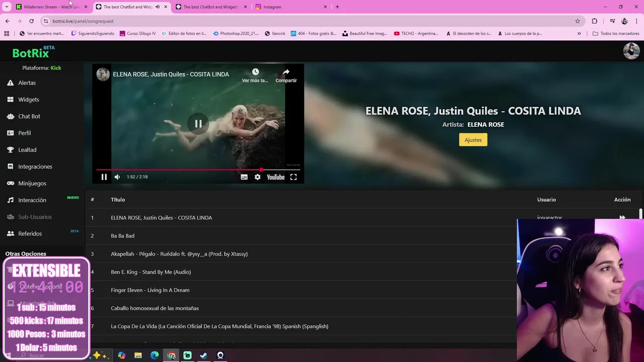Open the 404 - Fotos gratis bookmark

313,34
